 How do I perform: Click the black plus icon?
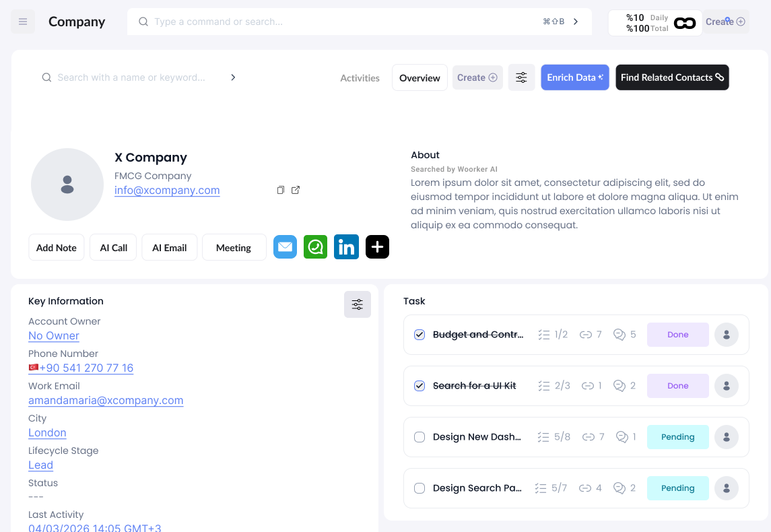(x=378, y=247)
